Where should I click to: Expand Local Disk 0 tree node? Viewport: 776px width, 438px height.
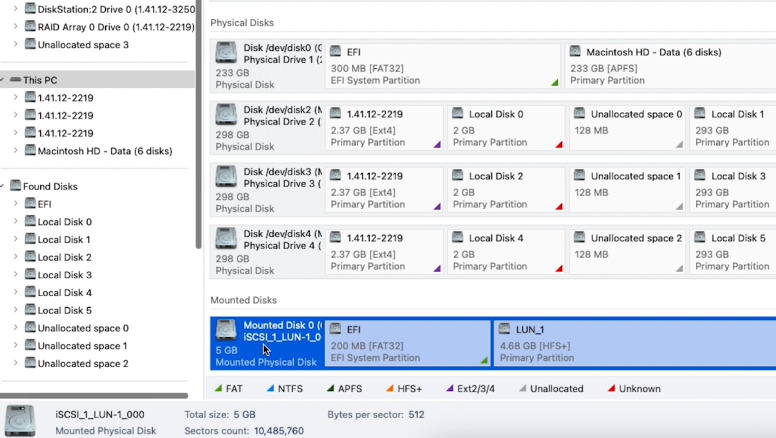pyautogui.click(x=15, y=221)
